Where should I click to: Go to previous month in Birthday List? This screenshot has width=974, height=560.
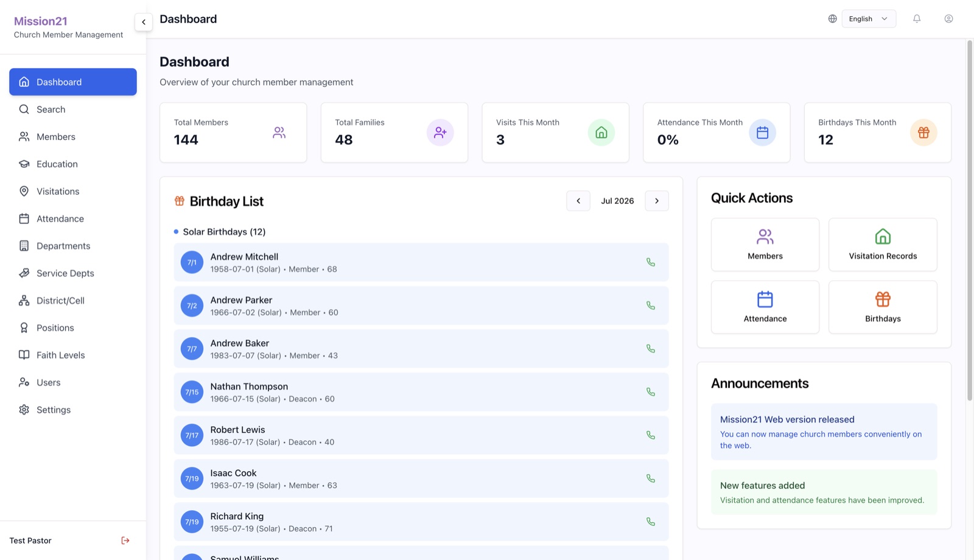coord(578,201)
